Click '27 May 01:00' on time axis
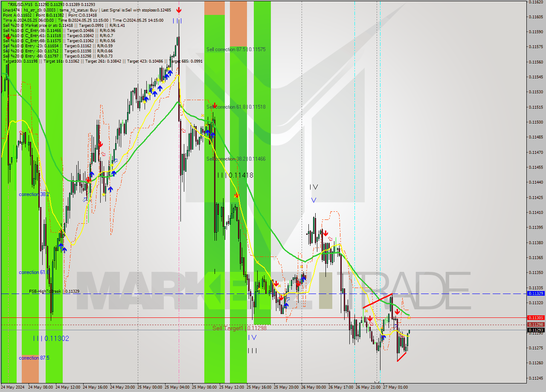Screen dimensions: 546x392 (395, 387)
